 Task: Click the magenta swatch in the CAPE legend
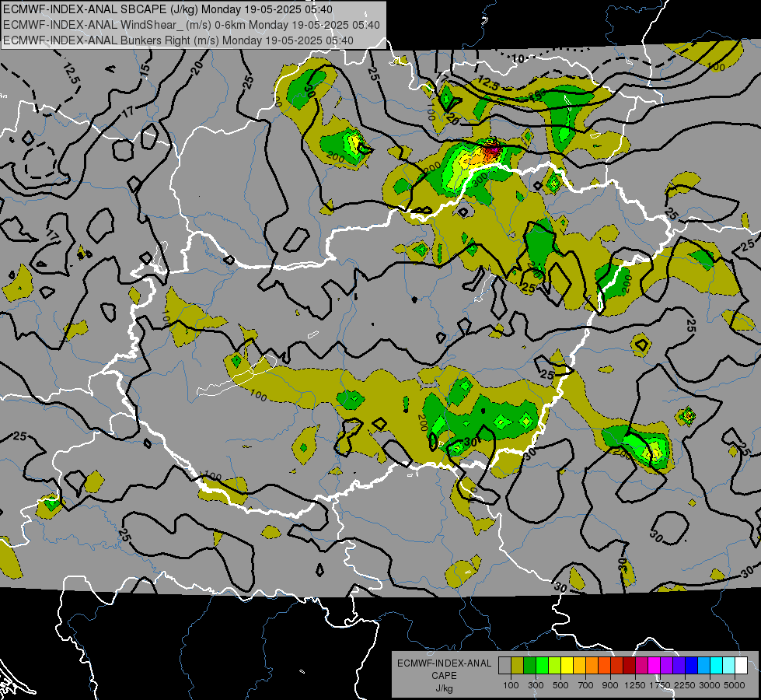(x=655, y=666)
